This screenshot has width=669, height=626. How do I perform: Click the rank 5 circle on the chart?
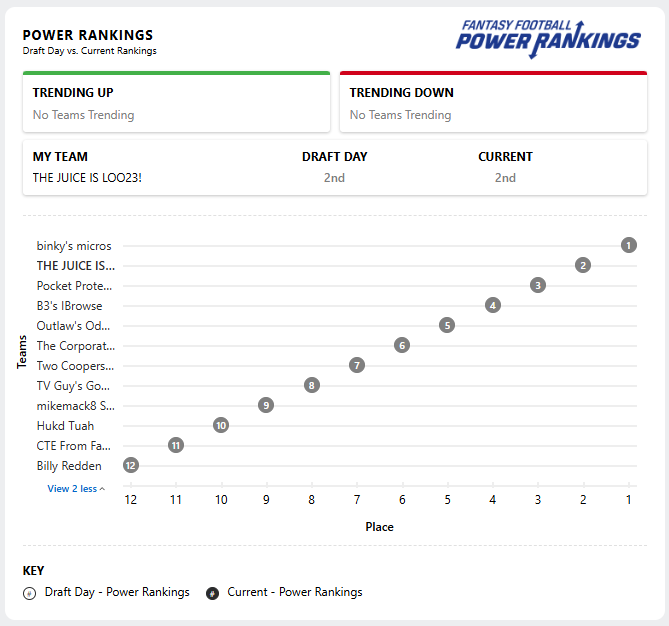click(x=447, y=326)
